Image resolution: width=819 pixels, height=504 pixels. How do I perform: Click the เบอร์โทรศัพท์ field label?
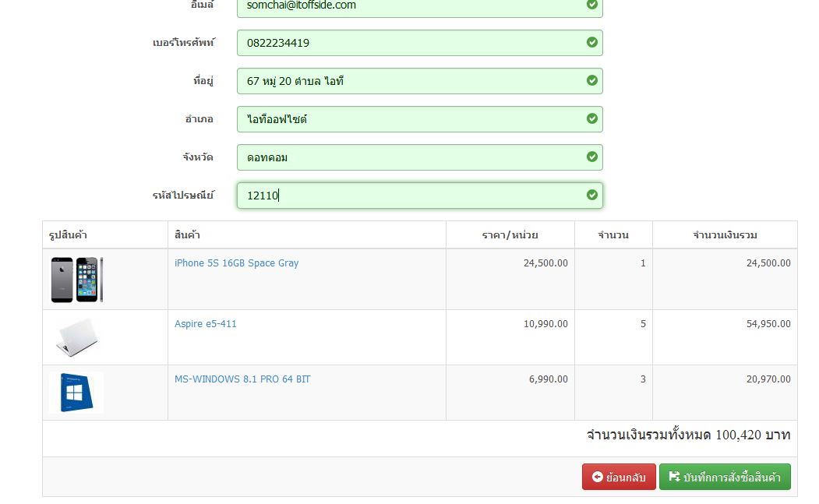(183, 43)
